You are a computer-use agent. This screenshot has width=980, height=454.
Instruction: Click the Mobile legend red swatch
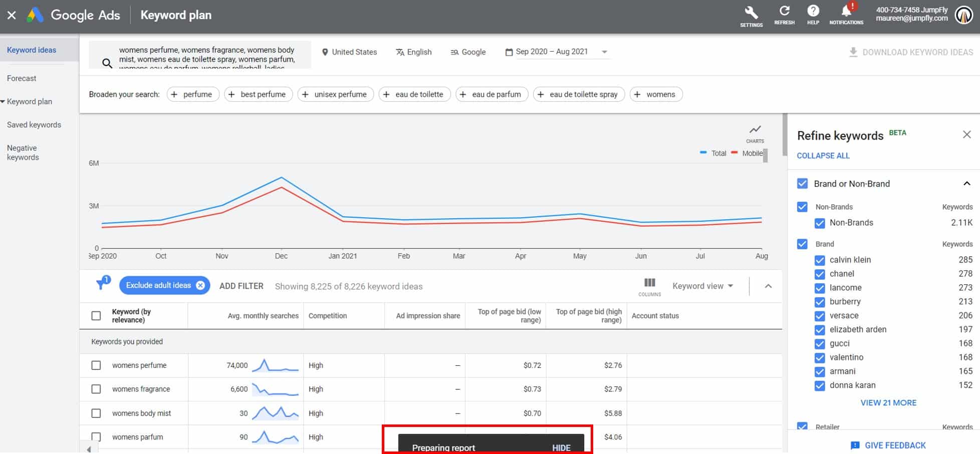coord(734,153)
